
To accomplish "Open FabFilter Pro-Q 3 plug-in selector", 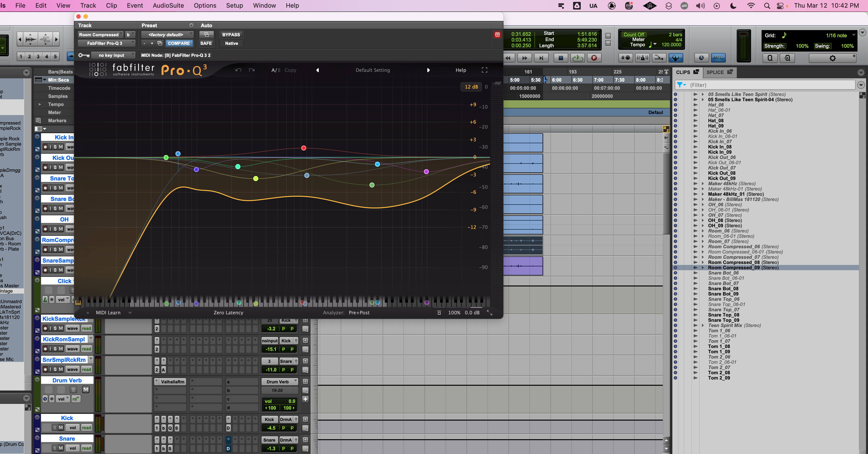I will click(106, 43).
